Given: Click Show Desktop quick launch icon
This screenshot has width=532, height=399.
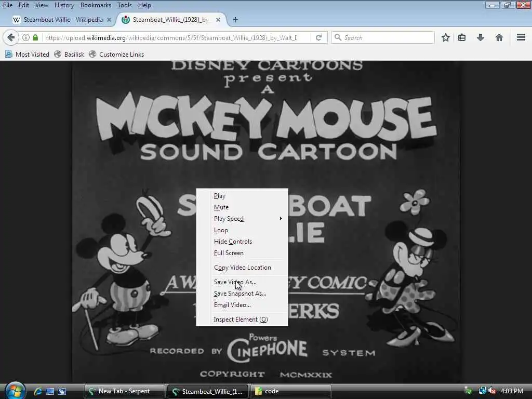Looking at the screenshot, I should 50,392.
